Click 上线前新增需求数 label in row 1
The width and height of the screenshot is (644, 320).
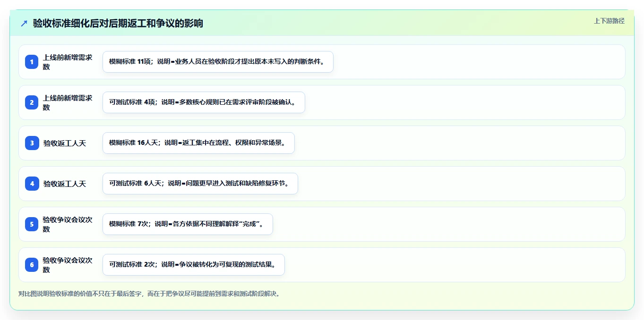coord(68,62)
